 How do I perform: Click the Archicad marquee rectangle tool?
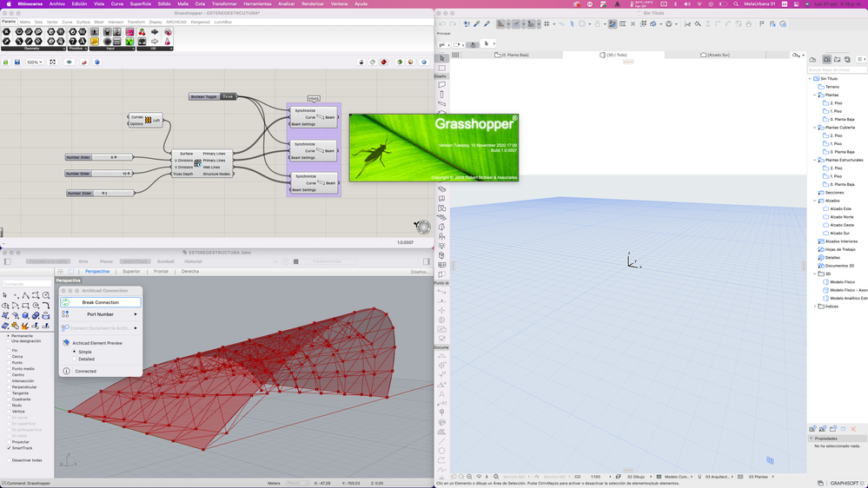tap(442, 68)
